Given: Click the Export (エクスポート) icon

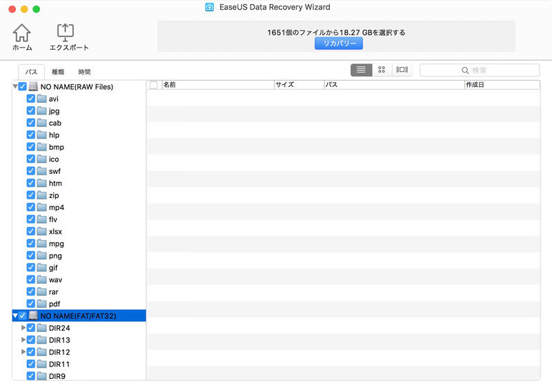Looking at the screenshot, I should click(65, 32).
